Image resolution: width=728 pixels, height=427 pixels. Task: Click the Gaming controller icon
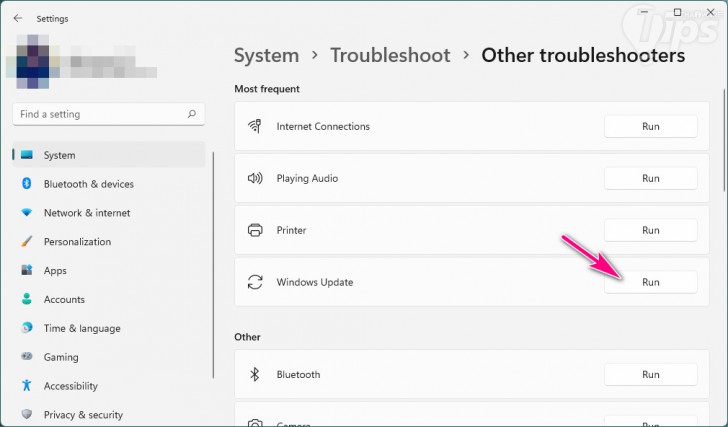click(27, 356)
